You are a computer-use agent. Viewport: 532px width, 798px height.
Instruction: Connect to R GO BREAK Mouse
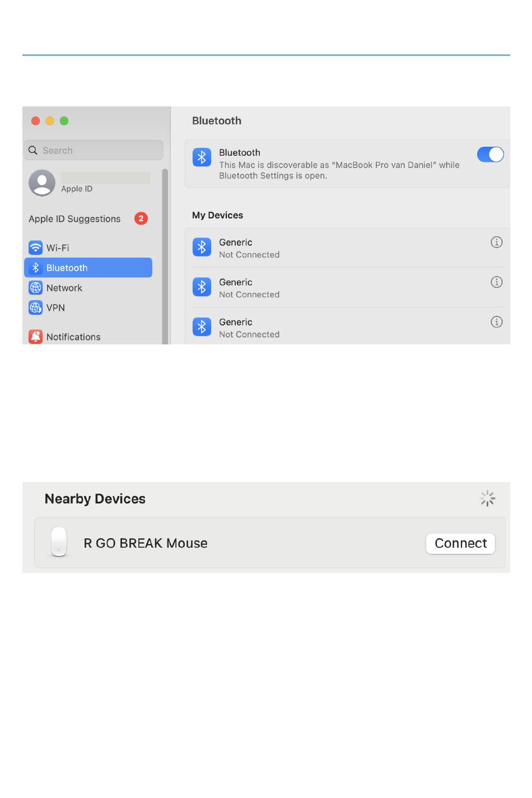click(x=460, y=543)
